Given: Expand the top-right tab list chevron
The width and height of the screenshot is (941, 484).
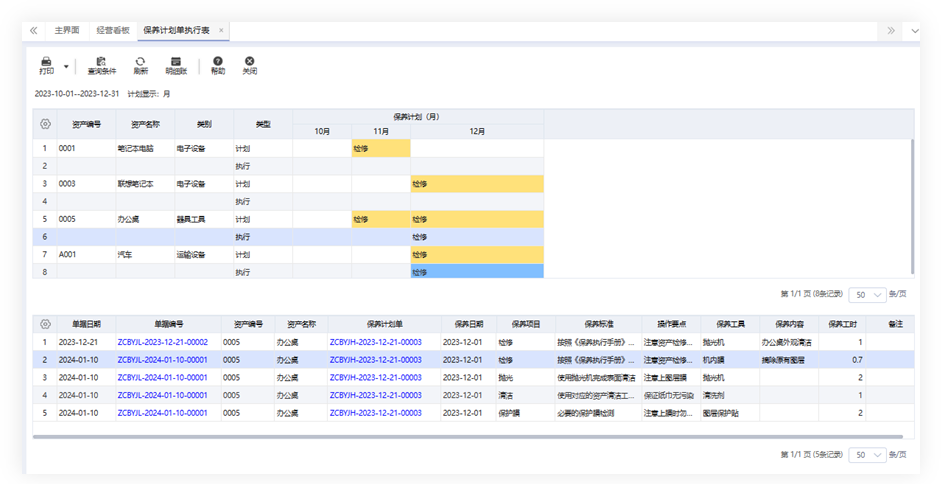Looking at the screenshot, I should tap(915, 31).
